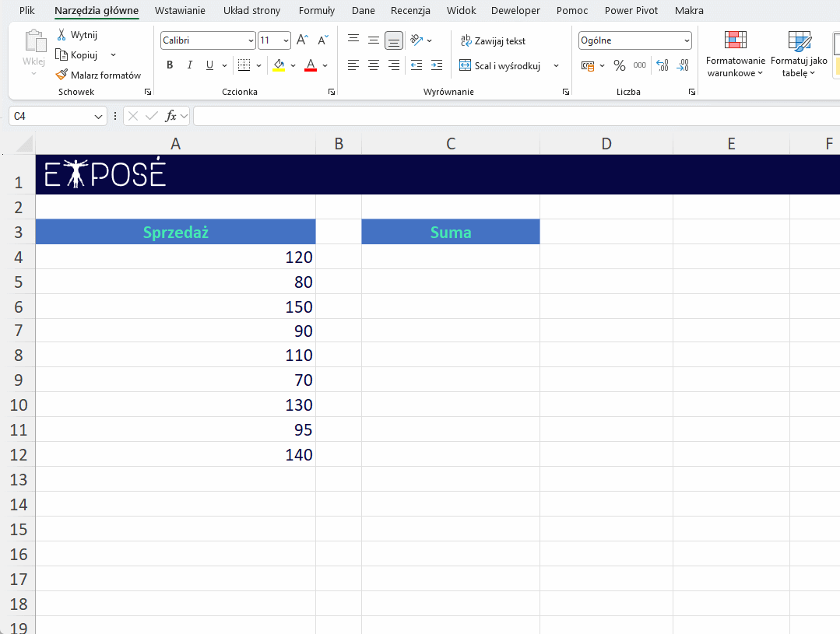Toggle italic formatting
Viewport: 840px width, 634px height.
coord(189,65)
